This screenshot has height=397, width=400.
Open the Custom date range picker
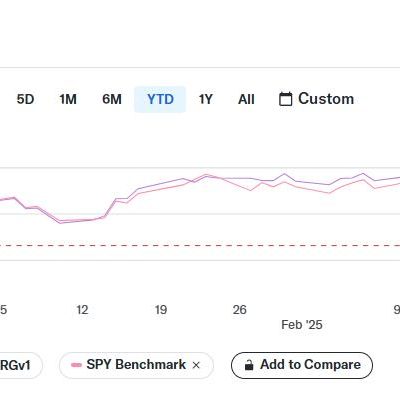click(x=316, y=99)
